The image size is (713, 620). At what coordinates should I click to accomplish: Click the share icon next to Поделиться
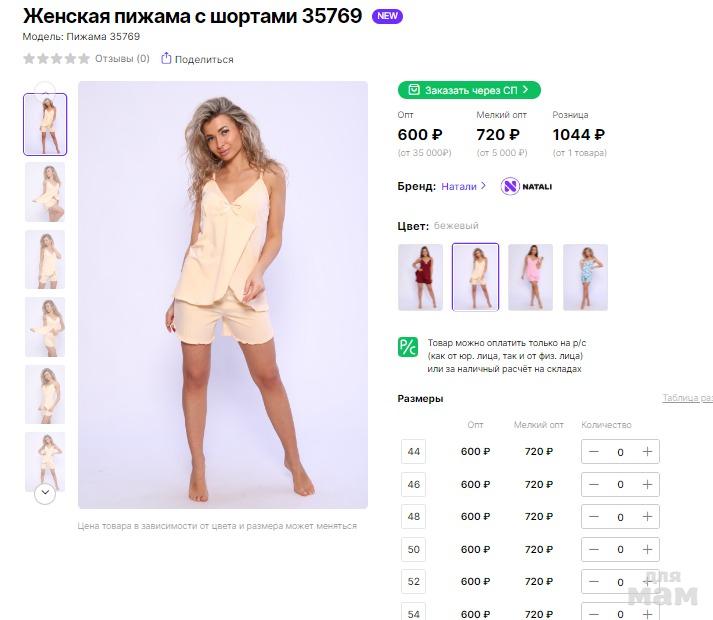point(166,59)
